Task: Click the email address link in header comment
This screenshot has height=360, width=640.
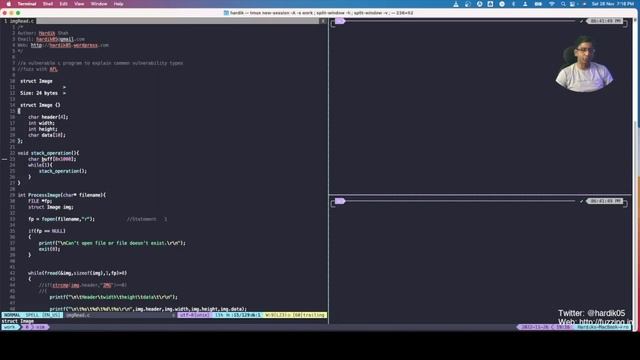Action: click(x=60, y=39)
